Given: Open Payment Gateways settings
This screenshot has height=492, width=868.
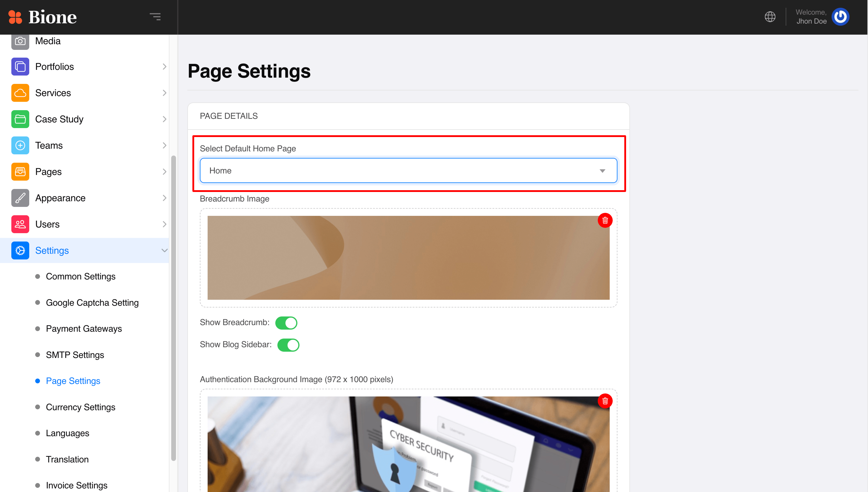Looking at the screenshot, I should 84,329.
